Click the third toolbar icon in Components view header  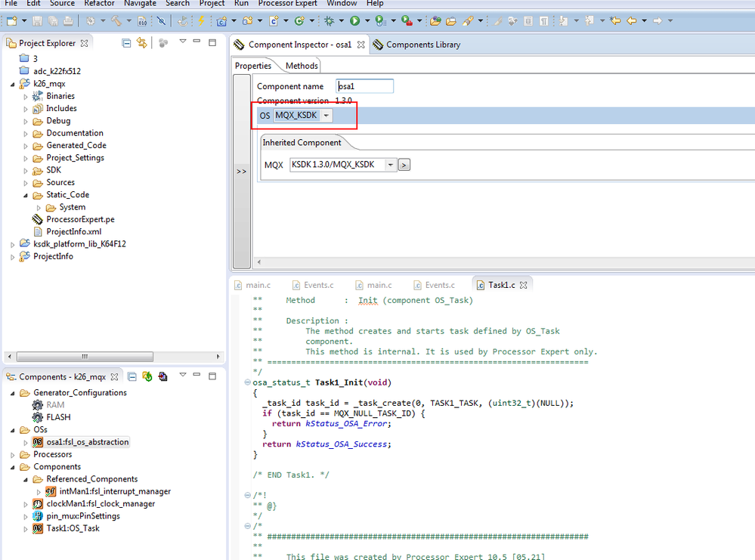tap(162, 376)
